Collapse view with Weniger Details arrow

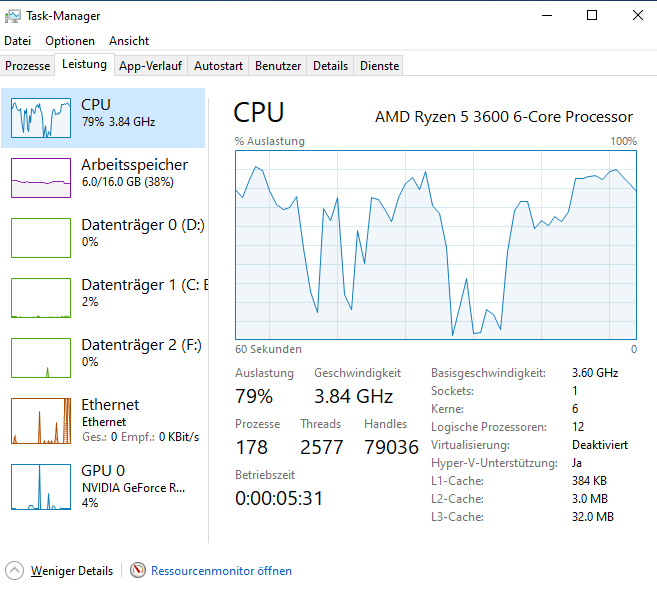14,570
